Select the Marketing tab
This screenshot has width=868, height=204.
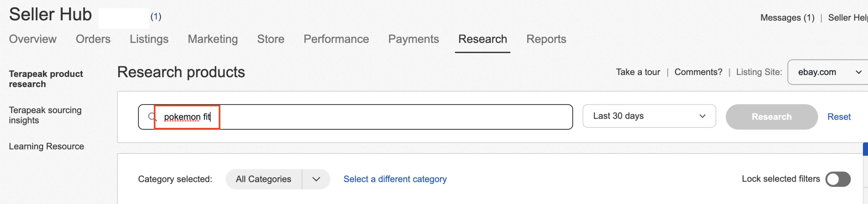pyautogui.click(x=213, y=39)
